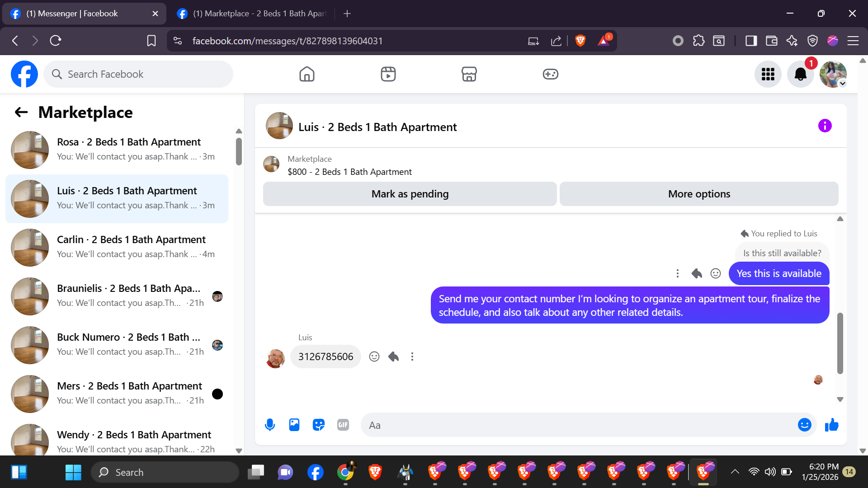Open Rosa's 2 Beds 1 Bath conversation
The image size is (868, 488).
[117, 150]
